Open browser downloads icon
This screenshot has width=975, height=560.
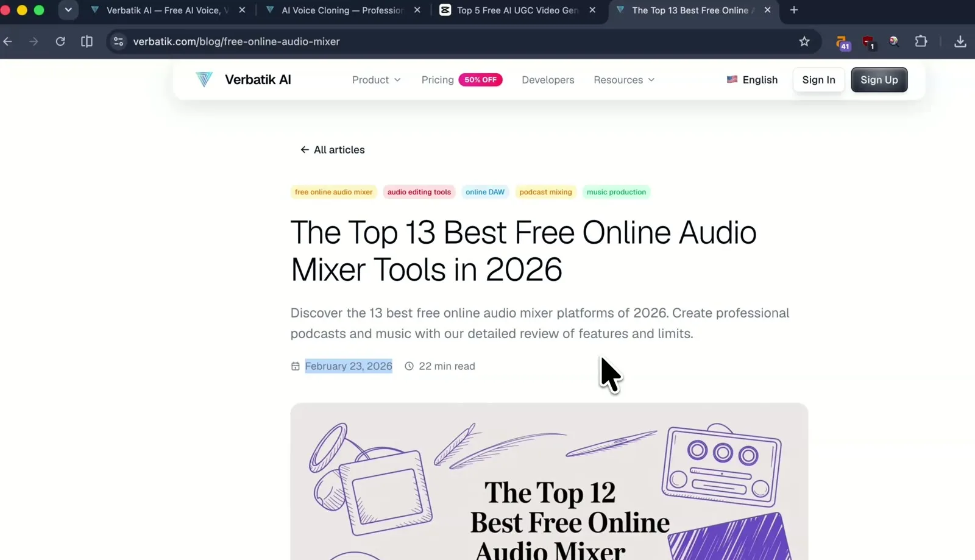(x=960, y=41)
